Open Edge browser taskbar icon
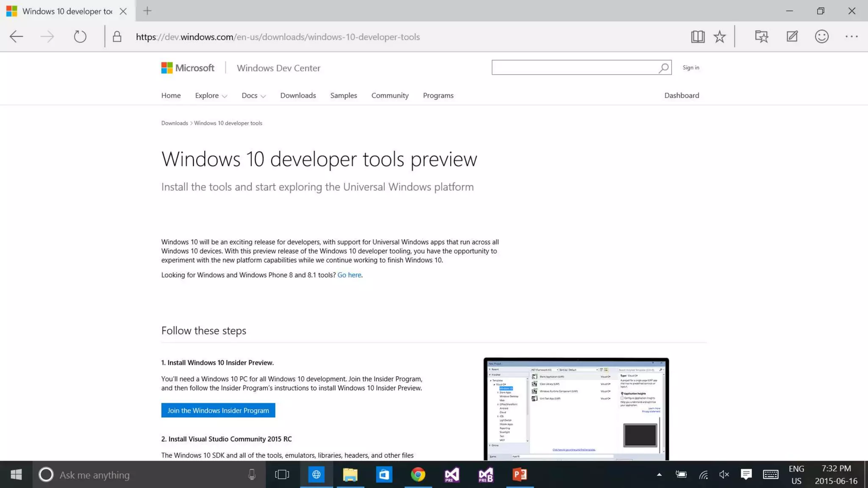This screenshot has width=868, height=488. pos(316,474)
